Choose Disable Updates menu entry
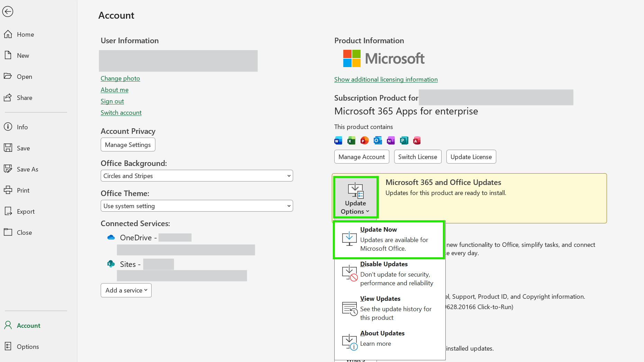Image resolution: width=644 pixels, height=362 pixels. (390, 274)
